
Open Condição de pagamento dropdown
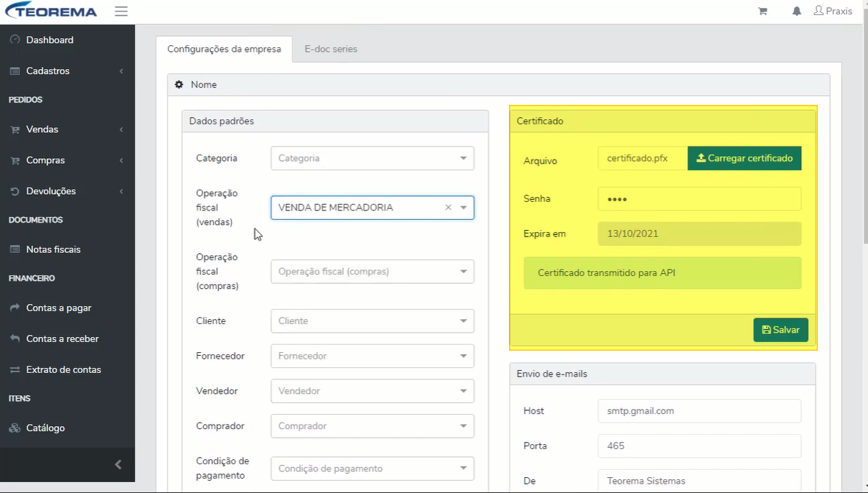click(372, 469)
